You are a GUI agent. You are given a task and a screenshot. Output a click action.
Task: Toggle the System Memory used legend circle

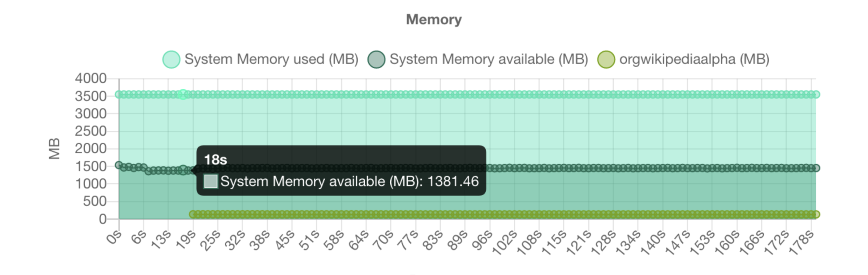(171, 59)
